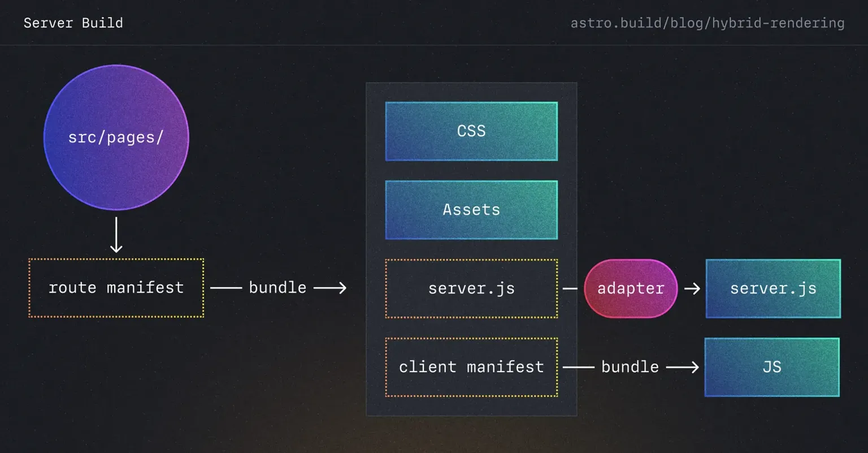The height and width of the screenshot is (453, 868).
Task: Switch to the Server Build header label
Action: [x=73, y=23]
